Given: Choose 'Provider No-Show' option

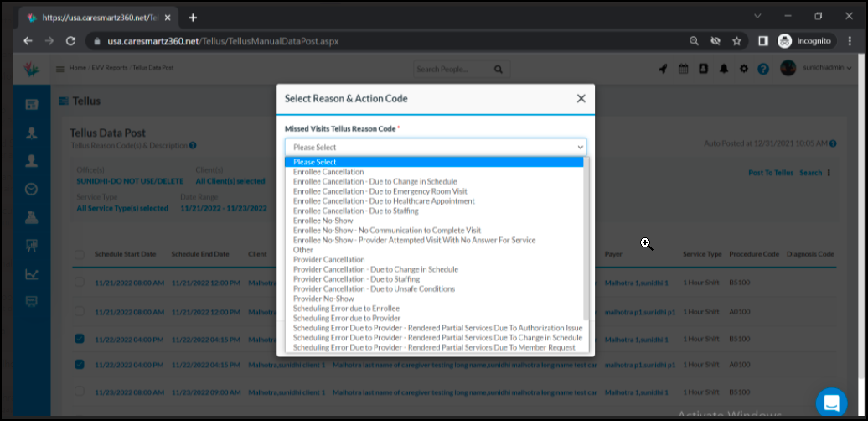Looking at the screenshot, I should click(x=323, y=299).
